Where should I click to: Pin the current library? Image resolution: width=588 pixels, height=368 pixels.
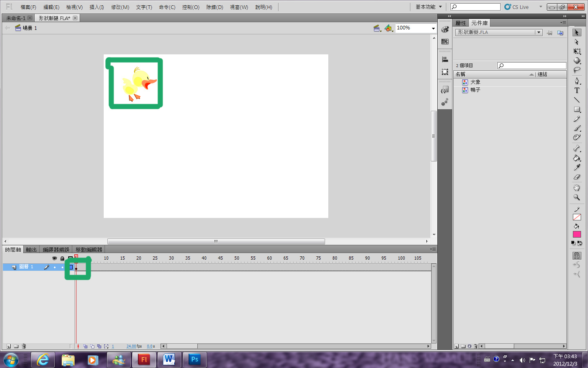click(550, 33)
